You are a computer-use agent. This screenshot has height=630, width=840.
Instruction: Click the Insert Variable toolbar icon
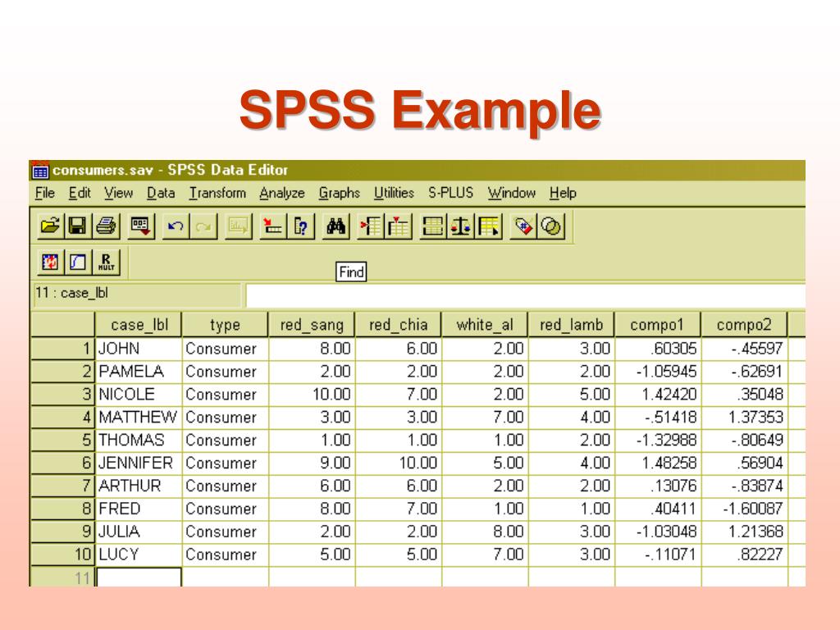click(398, 226)
